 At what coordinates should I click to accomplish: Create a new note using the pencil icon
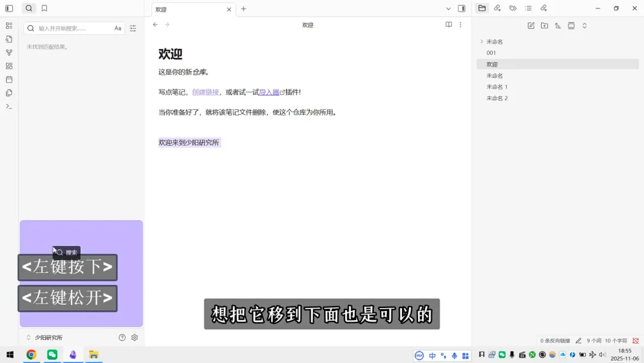pyautogui.click(x=531, y=26)
